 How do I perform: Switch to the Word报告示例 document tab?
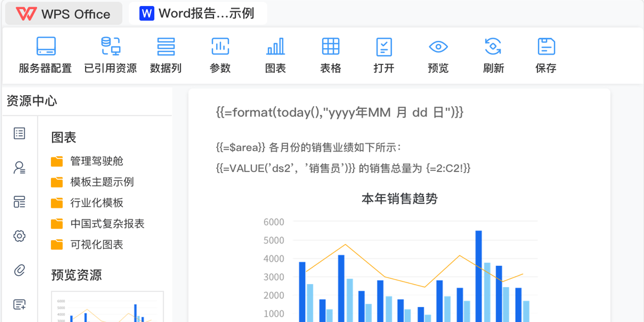(x=197, y=13)
